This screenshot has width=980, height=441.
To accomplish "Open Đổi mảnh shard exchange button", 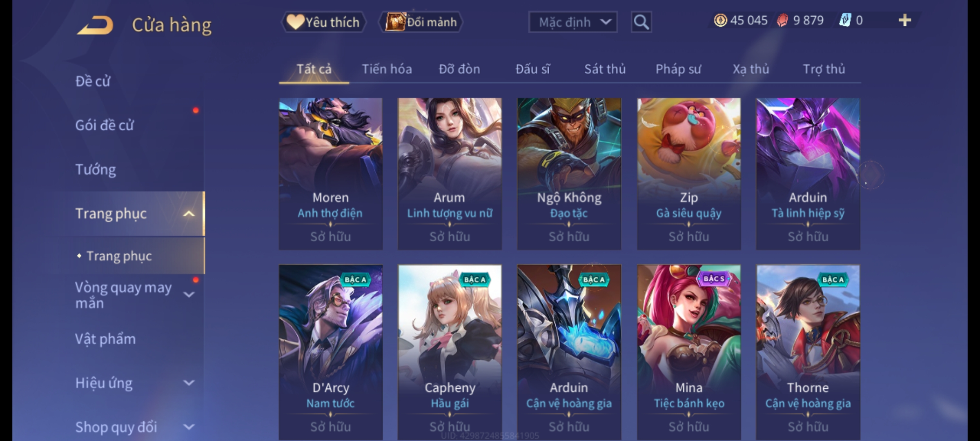I will click(x=421, y=22).
